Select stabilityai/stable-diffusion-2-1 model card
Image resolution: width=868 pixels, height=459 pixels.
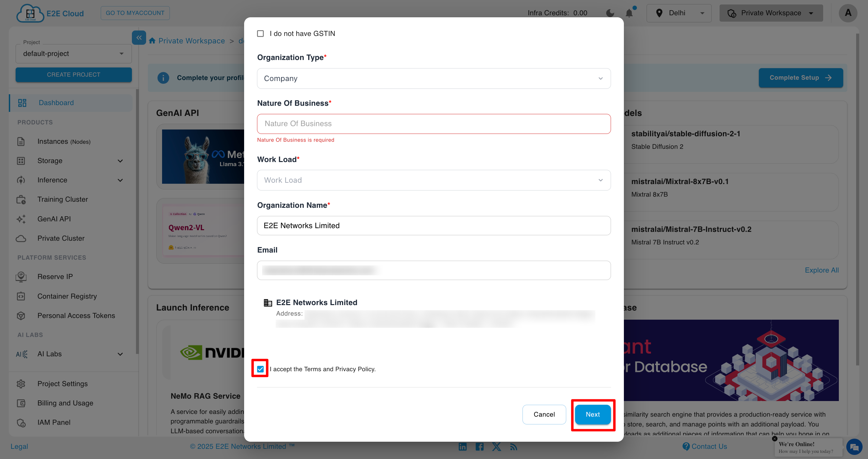tap(731, 144)
